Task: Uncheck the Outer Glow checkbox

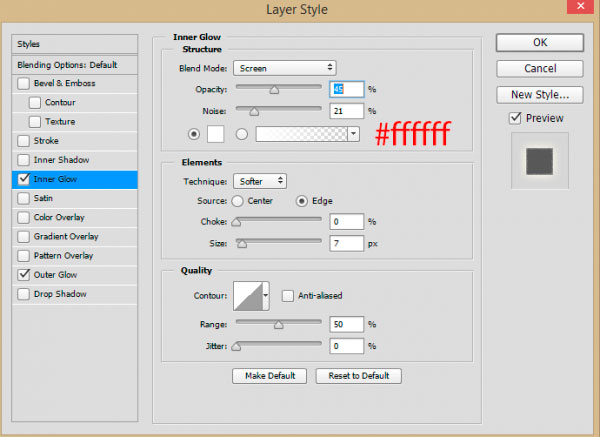Action: (24, 274)
